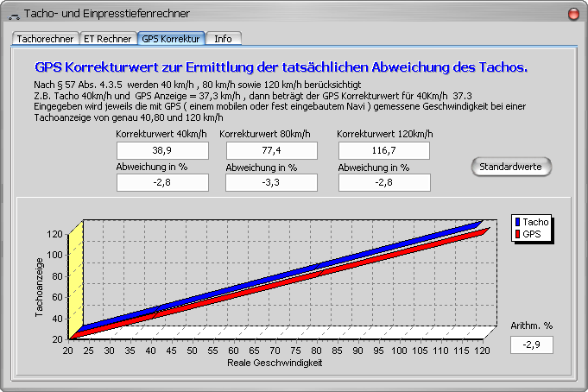The height and width of the screenshot is (392, 588).
Task: Select the GPS Korrektur tab
Action: [x=171, y=39]
